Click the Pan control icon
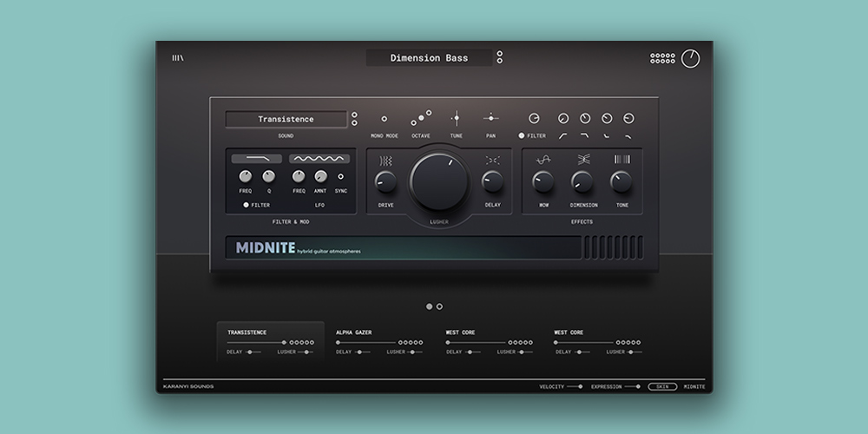The width and height of the screenshot is (868, 434). [x=491, y=118]
